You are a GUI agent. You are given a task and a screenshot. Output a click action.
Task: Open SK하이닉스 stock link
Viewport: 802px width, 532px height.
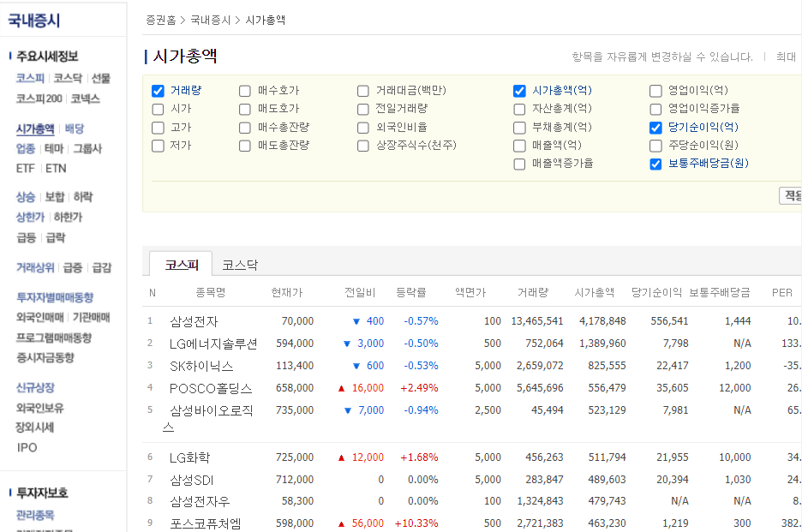tap(201, 366)
